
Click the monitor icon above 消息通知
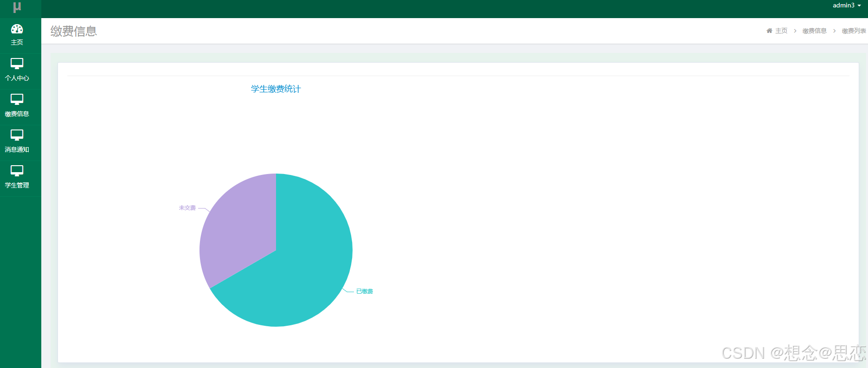[17, 135]
